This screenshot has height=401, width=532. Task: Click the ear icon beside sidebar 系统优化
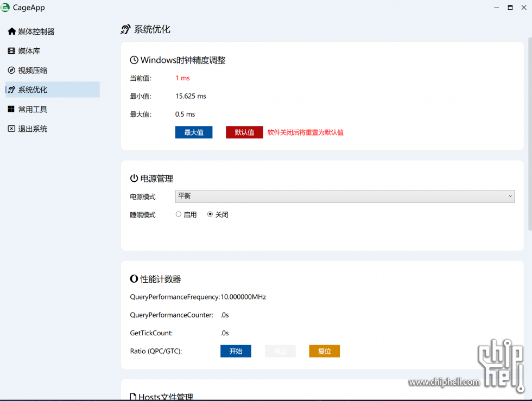(x=11, y=90)
